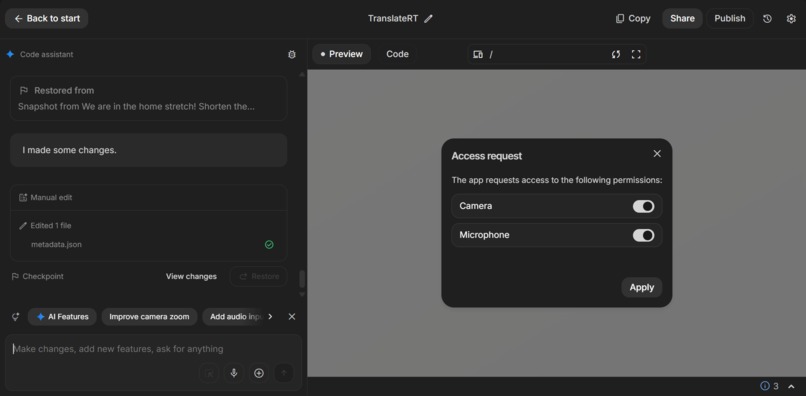
Task: Click the Edited 1 file pencil icon
Action: tap(23, 226)
